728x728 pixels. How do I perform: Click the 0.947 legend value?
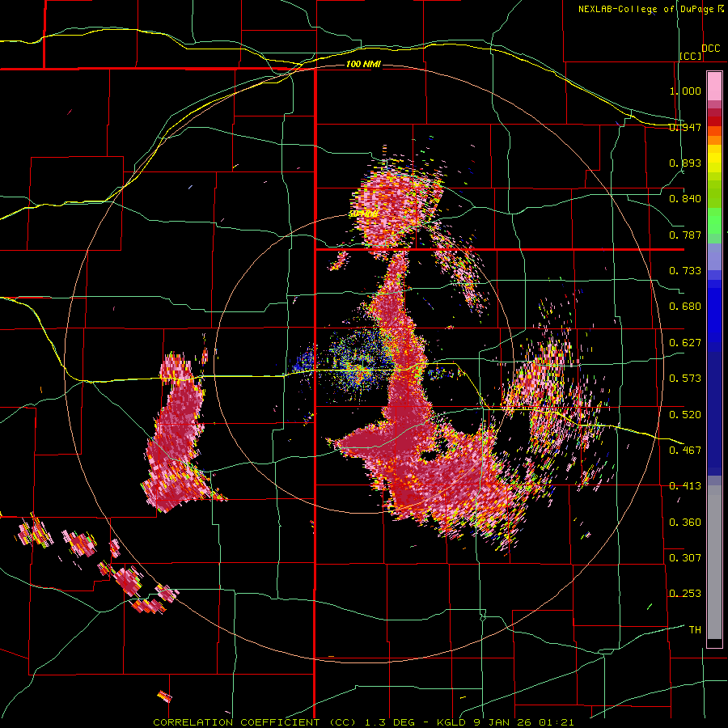click(x=685, y=127)
